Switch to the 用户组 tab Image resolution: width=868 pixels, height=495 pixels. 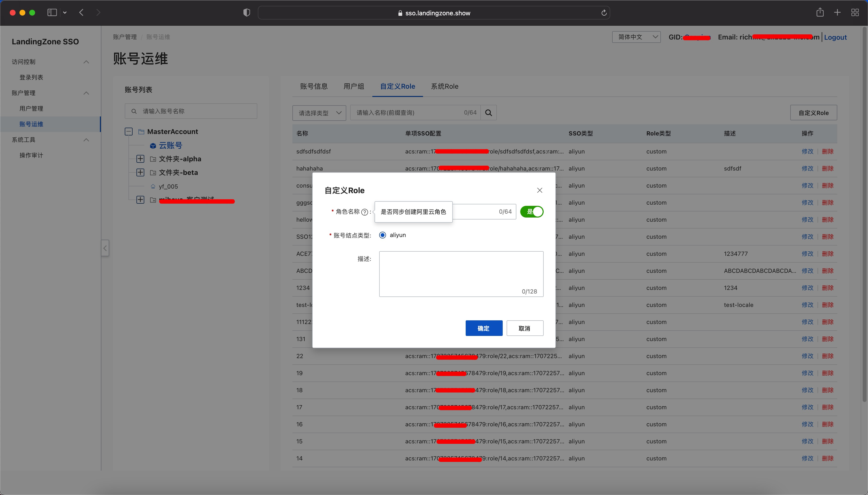tap(354, 86)
